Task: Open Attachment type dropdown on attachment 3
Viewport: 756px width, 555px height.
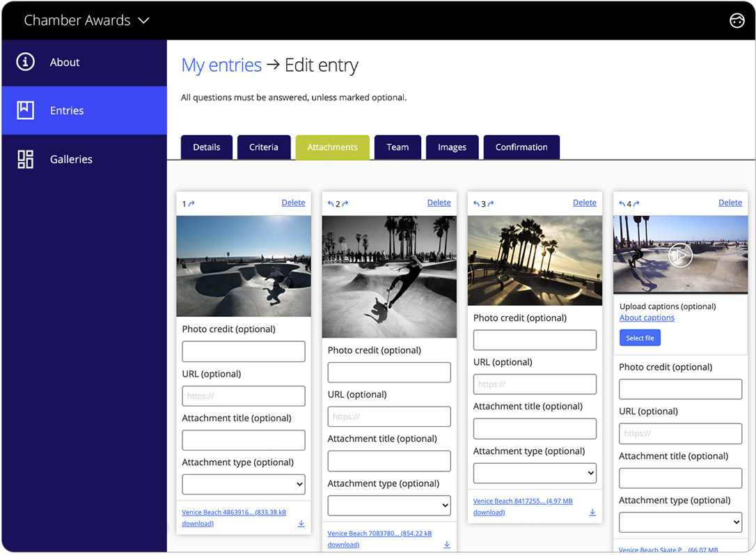Action: 535,473
